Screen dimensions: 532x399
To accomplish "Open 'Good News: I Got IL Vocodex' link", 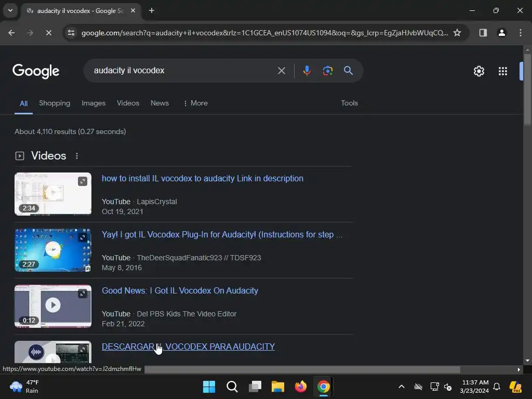I will (x=180, y=291).
